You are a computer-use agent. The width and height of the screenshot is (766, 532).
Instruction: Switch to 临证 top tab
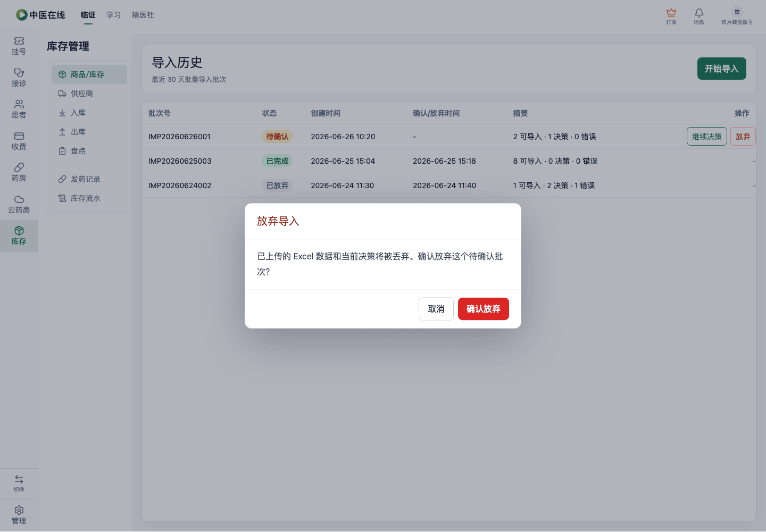click(88, 15)
